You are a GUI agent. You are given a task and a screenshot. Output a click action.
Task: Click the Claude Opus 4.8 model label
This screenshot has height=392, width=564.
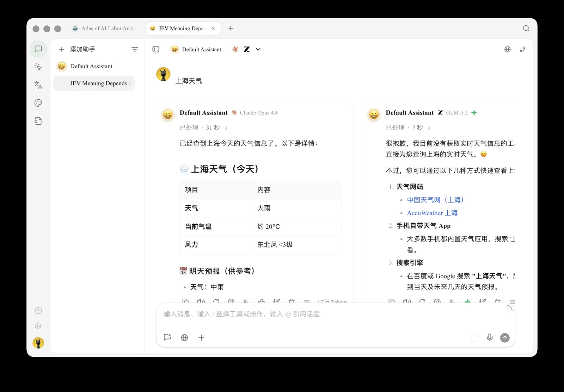259,113
